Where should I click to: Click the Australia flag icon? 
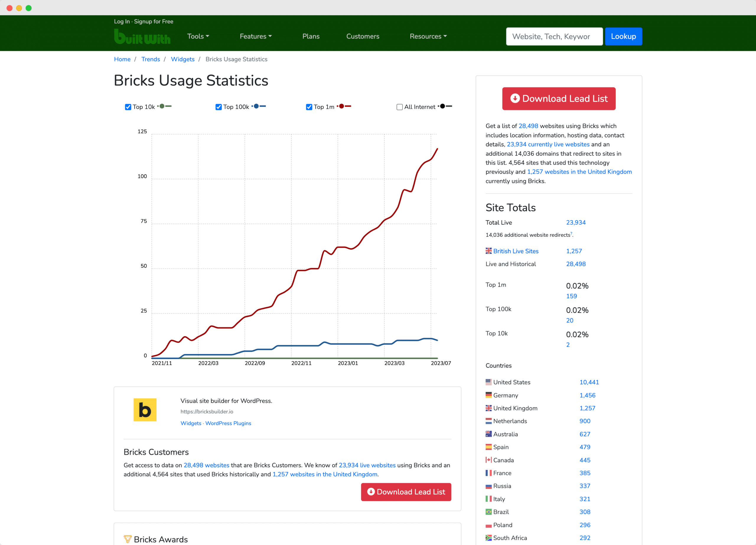click(x=488, y=434)
